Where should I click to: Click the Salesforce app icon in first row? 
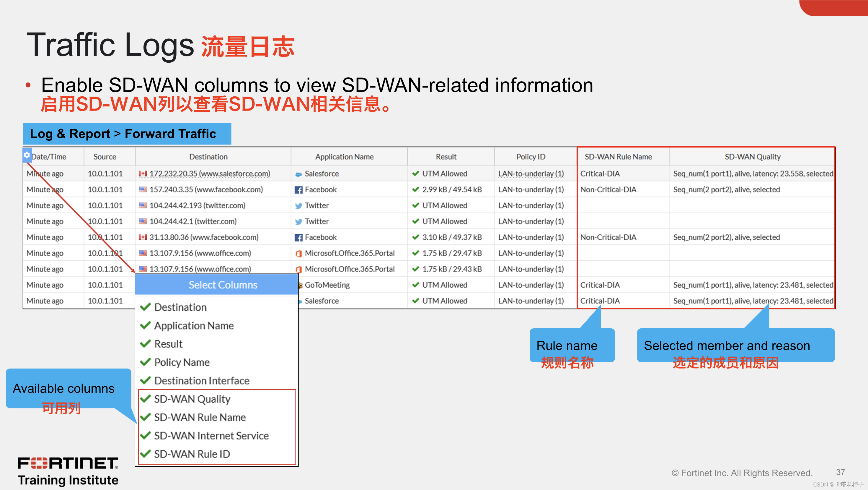[298, 174]
